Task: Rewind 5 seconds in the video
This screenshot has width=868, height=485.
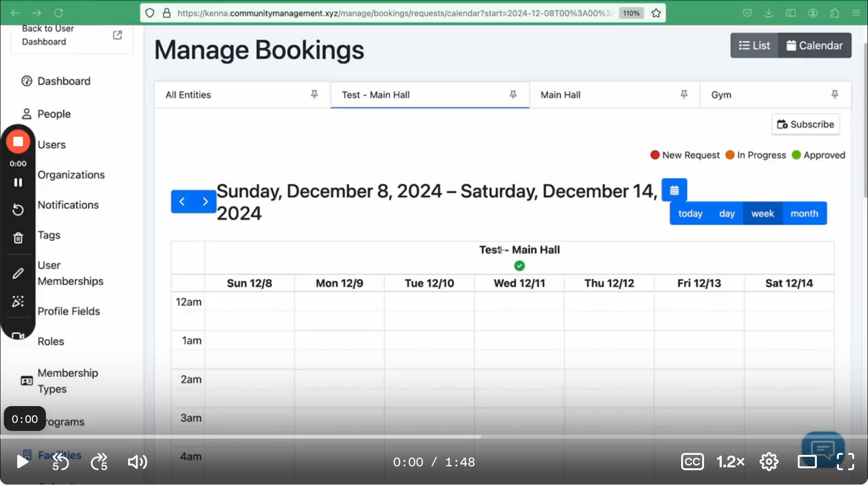Action: pos(61,462)
